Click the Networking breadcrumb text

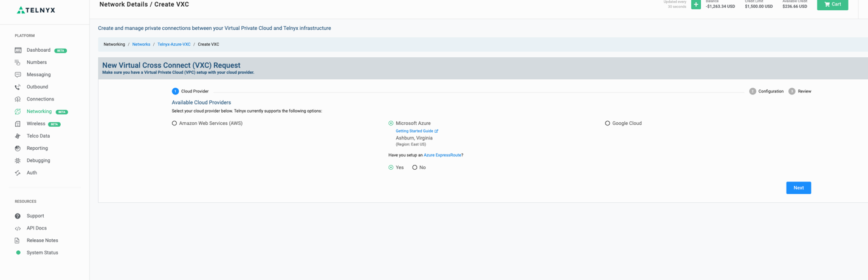tap(114, 44)
